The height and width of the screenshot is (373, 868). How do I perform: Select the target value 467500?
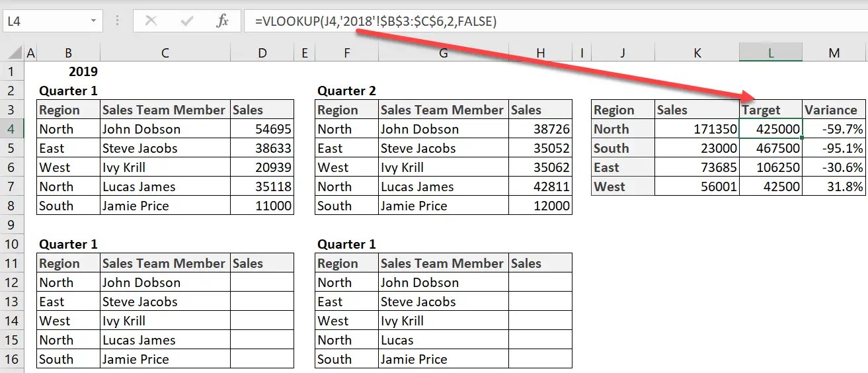click(x=771, y=148)
